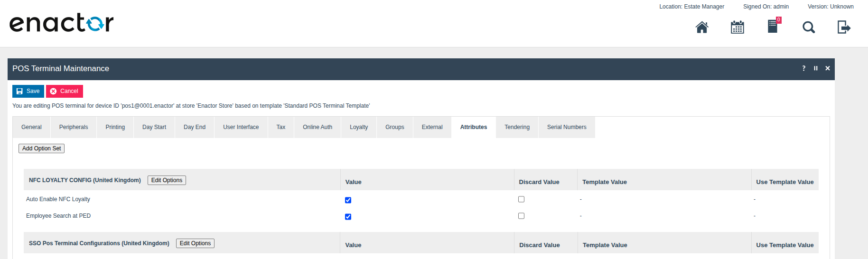Select the Attributes tab
The image size is (868, 259).
tap(474, 127)
